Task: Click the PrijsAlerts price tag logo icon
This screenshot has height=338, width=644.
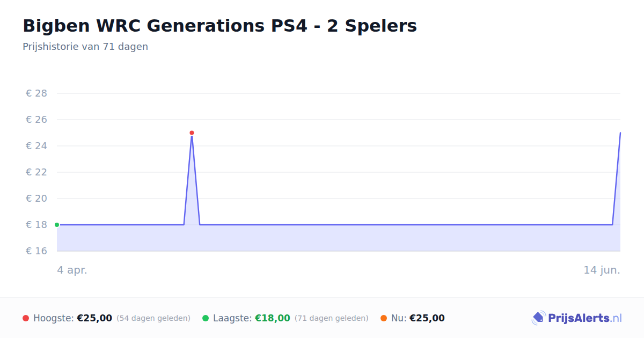Action: click(538, 318)
